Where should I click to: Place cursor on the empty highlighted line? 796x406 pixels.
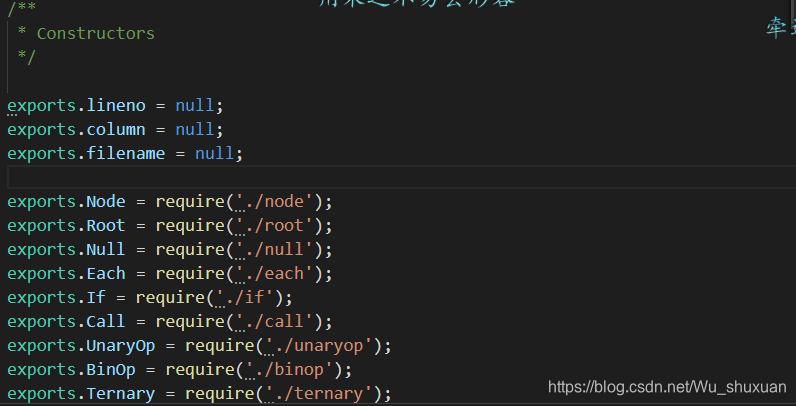(401, 177)
